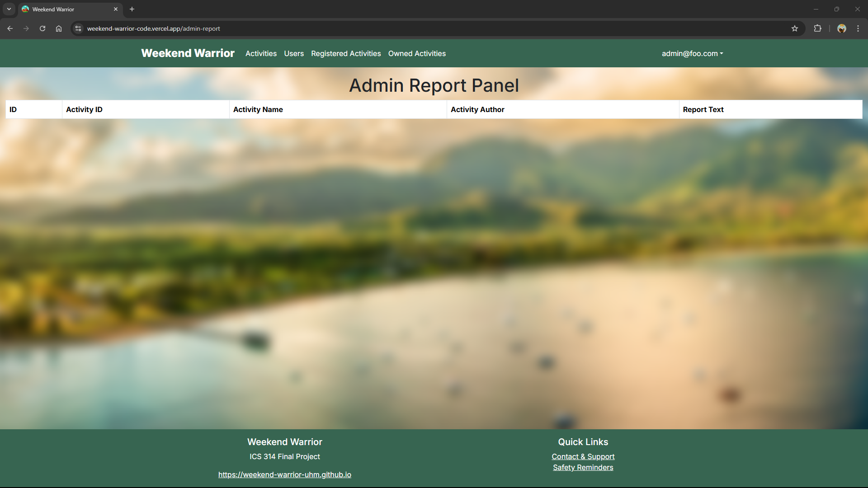Switch to the Users section
868x488 pixels.
click(x=293, y=53)
